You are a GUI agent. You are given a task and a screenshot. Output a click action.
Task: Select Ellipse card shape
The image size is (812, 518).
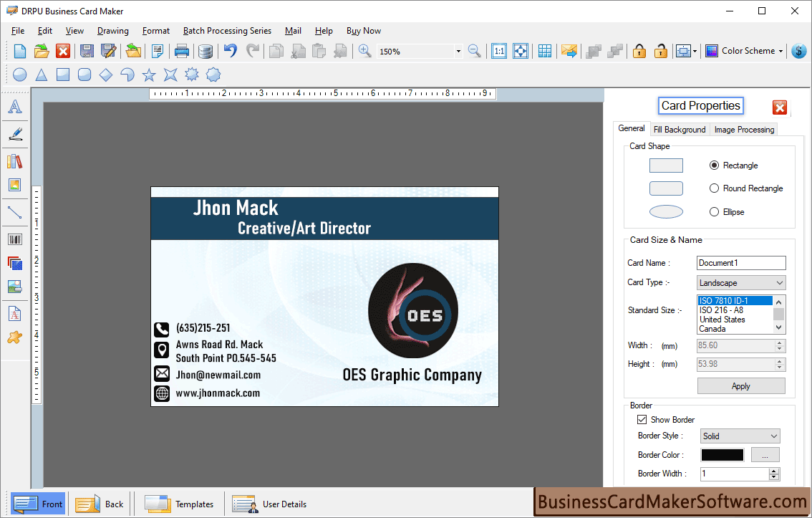pyautogui.click(x=713, y=211)
